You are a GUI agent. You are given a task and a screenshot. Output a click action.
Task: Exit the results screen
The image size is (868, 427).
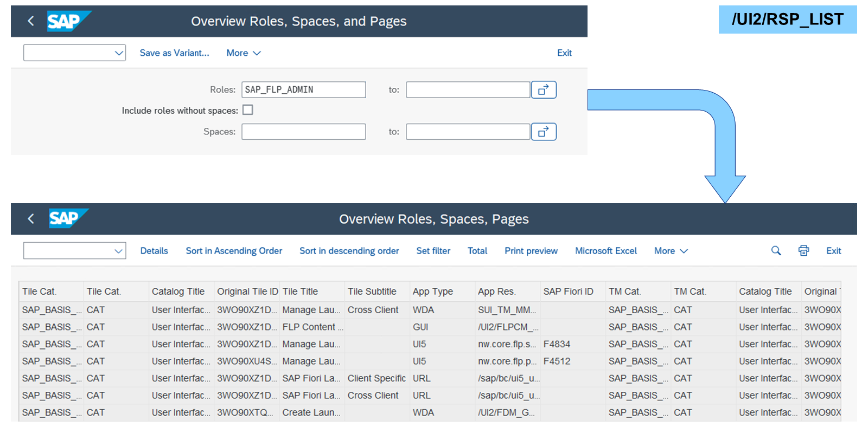pyautogui.click(x=833, y=251)
